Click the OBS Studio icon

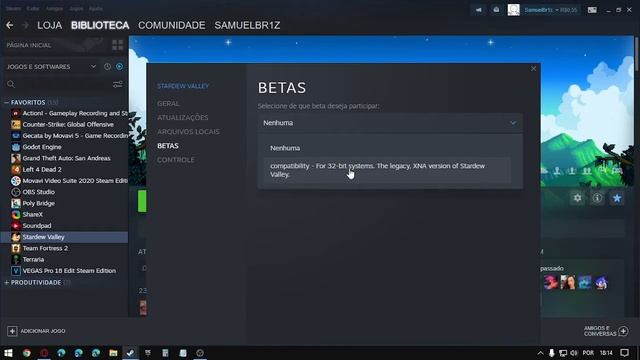tap(16, 192)
